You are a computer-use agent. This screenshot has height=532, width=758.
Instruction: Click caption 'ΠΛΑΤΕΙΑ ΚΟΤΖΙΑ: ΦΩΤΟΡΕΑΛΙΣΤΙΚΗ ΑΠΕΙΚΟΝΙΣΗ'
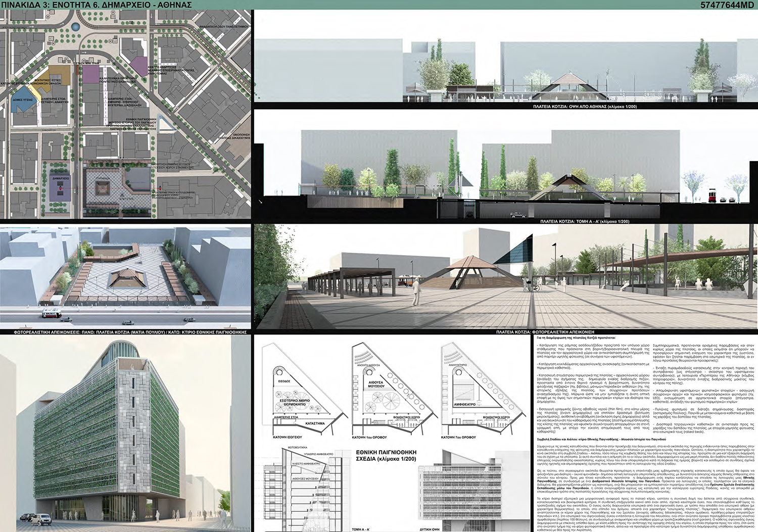tap(545, 332)
